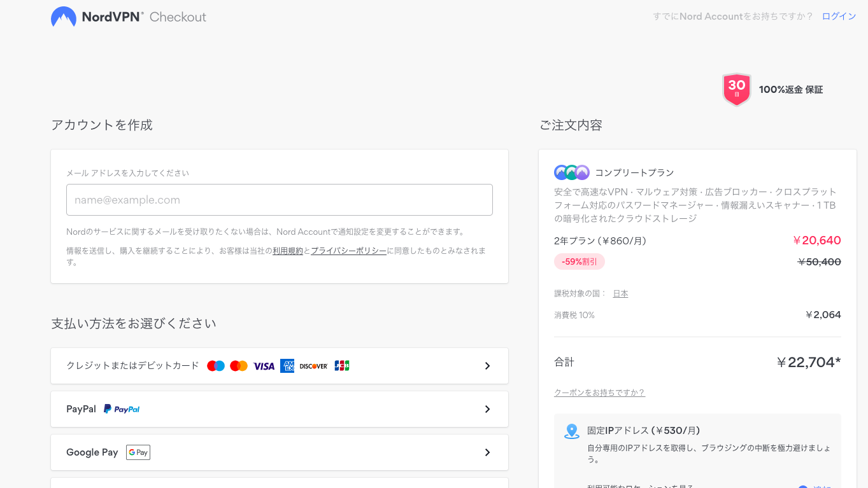Click the 消費税 10% label
Screen dimensions: 868x488
(574, 315)
